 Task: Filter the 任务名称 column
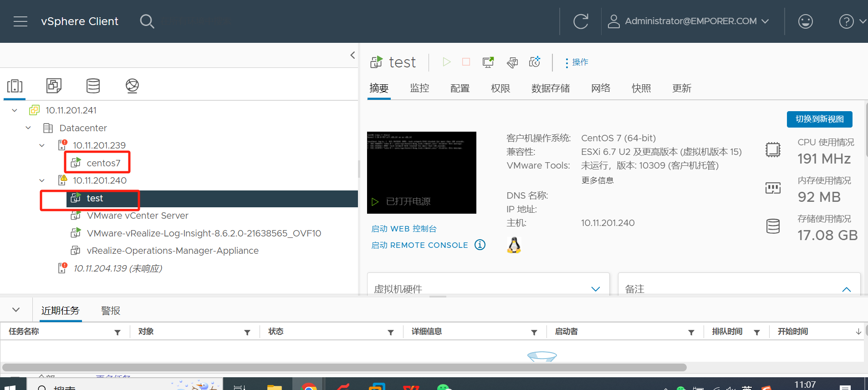tap(117, 332)
